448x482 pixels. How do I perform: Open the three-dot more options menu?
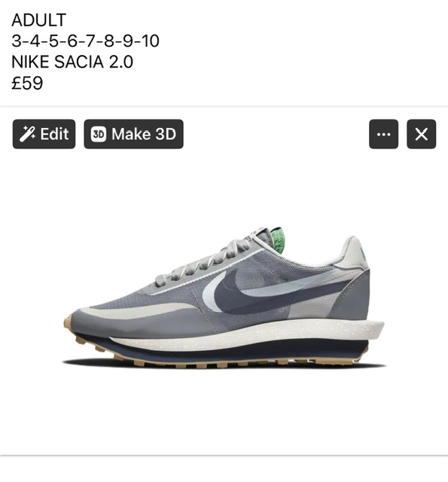pos(383,134)
